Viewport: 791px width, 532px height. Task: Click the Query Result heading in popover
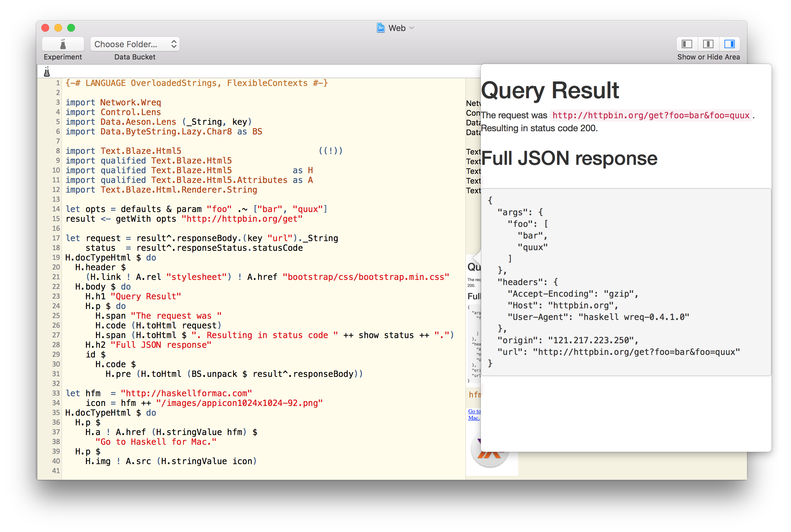click(550, 90)
